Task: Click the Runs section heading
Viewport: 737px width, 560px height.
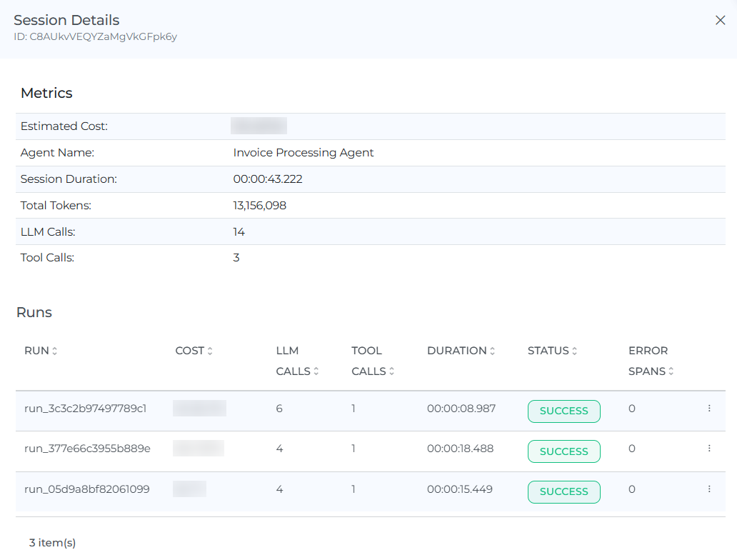Action: (x=34, y=312)
